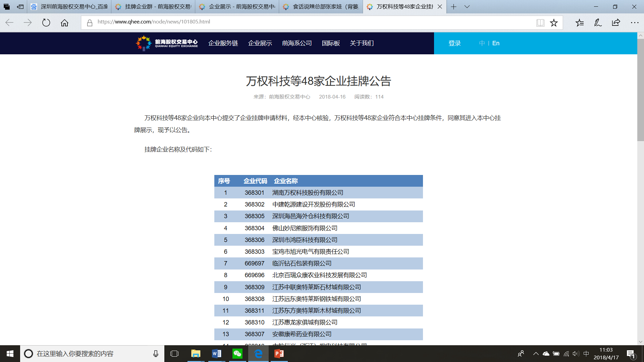Show hidden system tray icons
The width and height of the screenshot is (644, 362).
click(536, 354)
